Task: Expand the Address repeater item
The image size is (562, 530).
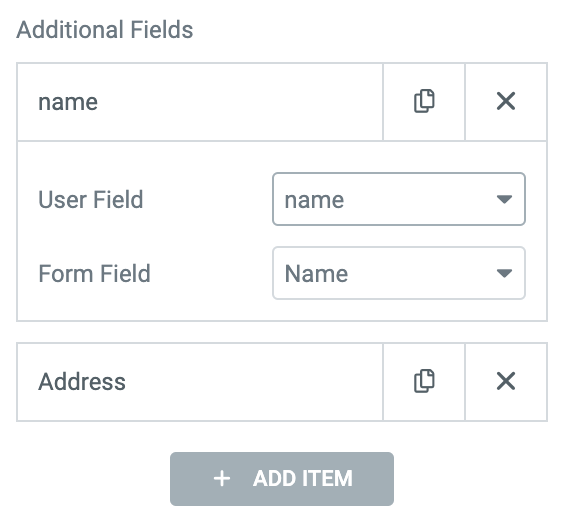Action: 200,382
